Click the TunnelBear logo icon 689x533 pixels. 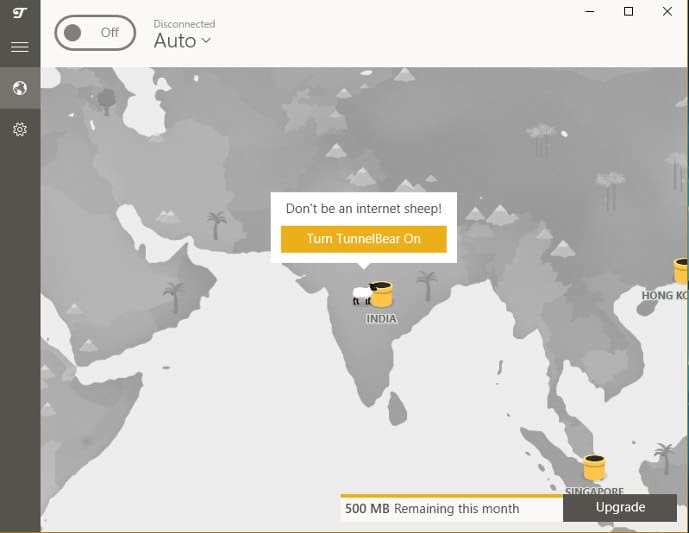tap(20, 13)
